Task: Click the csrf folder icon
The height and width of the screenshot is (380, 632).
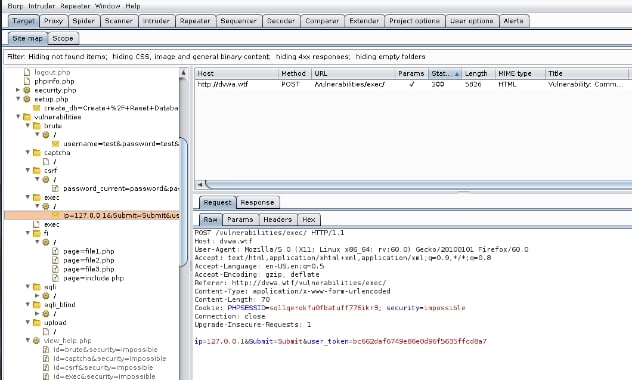Action: [x=37, y=170]
